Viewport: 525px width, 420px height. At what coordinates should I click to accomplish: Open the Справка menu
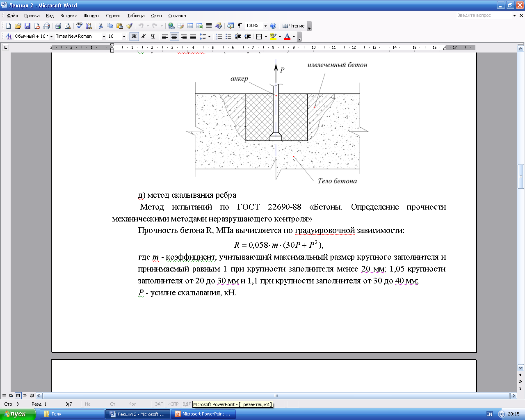pyautogui.click(x=177, y=16)
